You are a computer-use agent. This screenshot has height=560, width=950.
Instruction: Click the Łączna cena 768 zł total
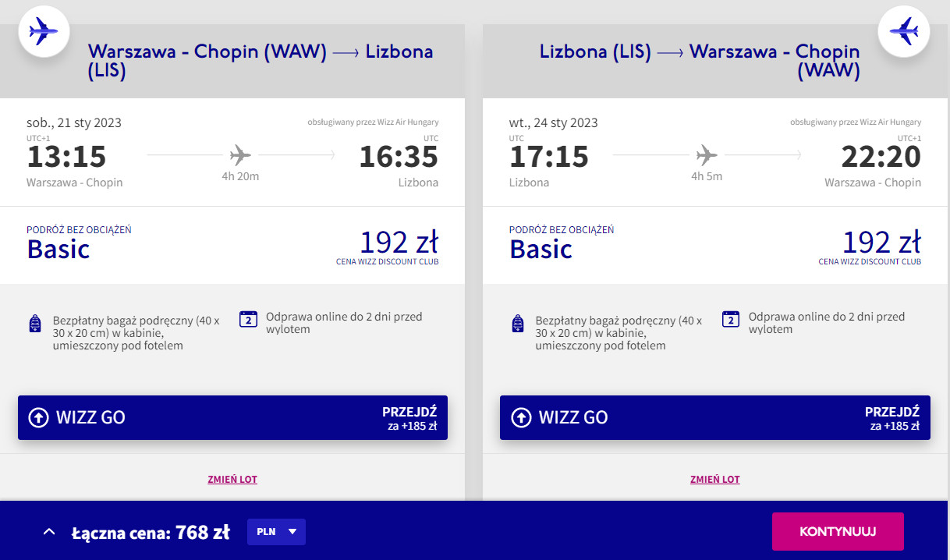151,532
